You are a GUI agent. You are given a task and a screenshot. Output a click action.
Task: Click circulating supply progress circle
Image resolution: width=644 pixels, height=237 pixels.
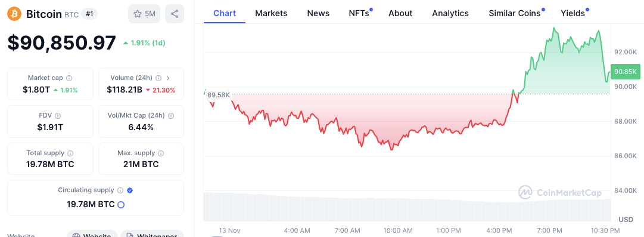click(121, 205)
